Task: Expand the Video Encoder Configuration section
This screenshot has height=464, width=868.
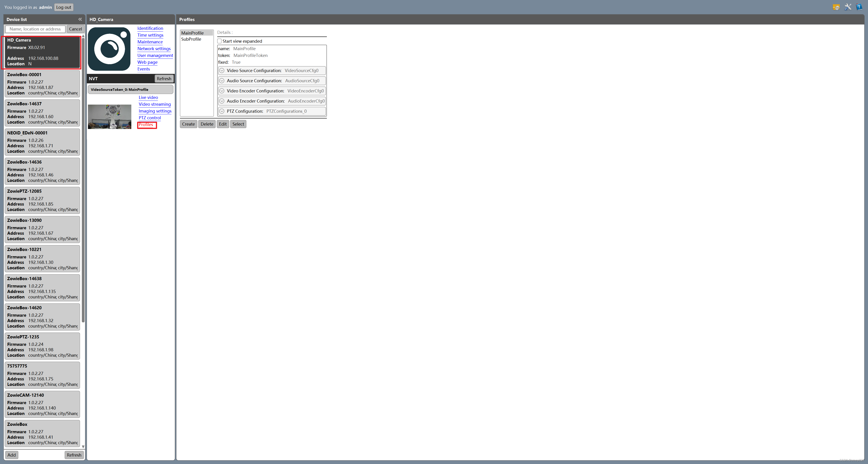Action: pos(222,91)
